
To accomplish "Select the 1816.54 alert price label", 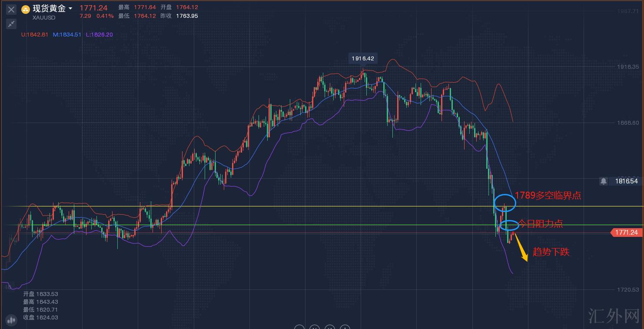I will [x=626, y=181].
